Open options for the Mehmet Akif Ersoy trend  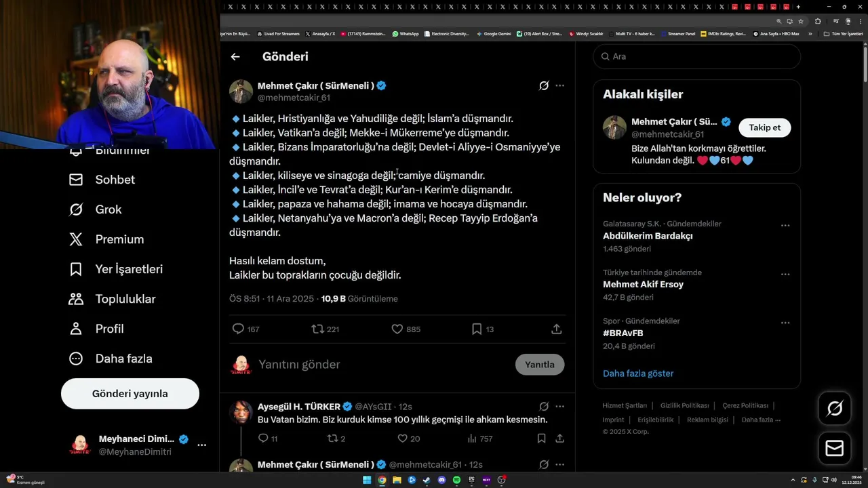tap(785, 274)
